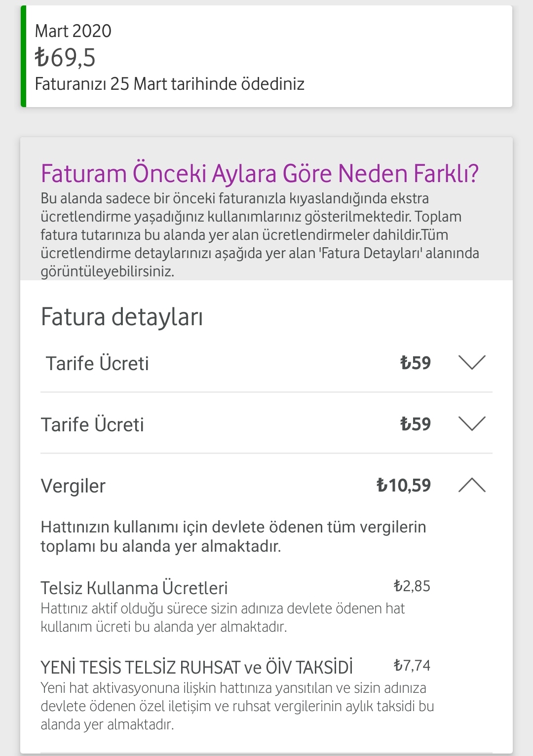This screenshot has height=756, width=533.
Task: Tap the 'Fatura detayları' section title
Action: pyautogui.click(x=122, y=317)
